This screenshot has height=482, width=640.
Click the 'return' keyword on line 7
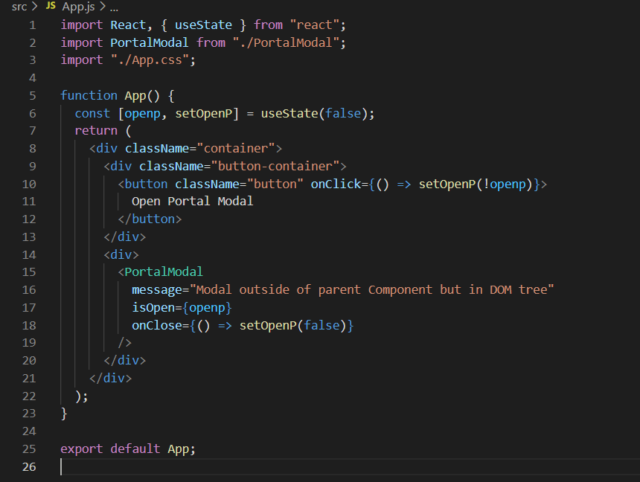[96, 131]
